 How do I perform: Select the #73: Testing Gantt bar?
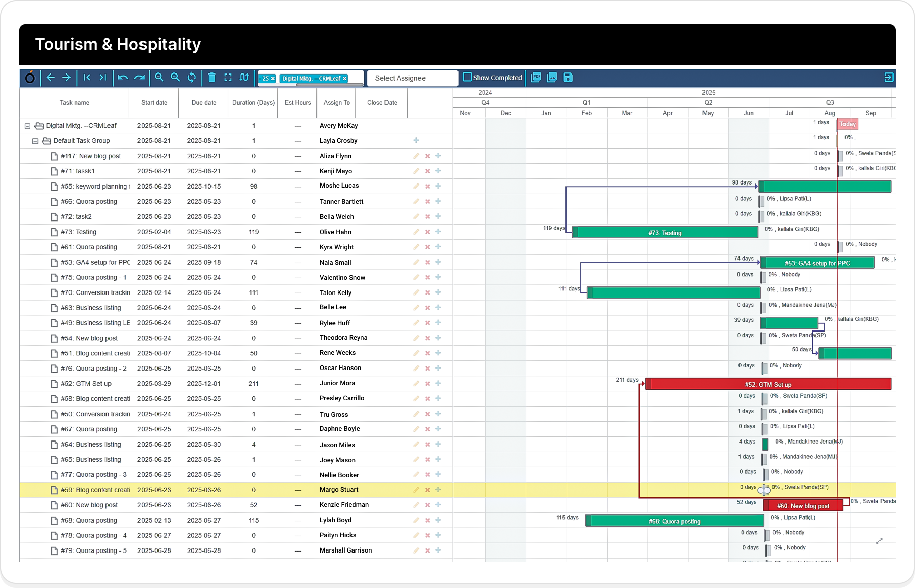tap(665, 233)
